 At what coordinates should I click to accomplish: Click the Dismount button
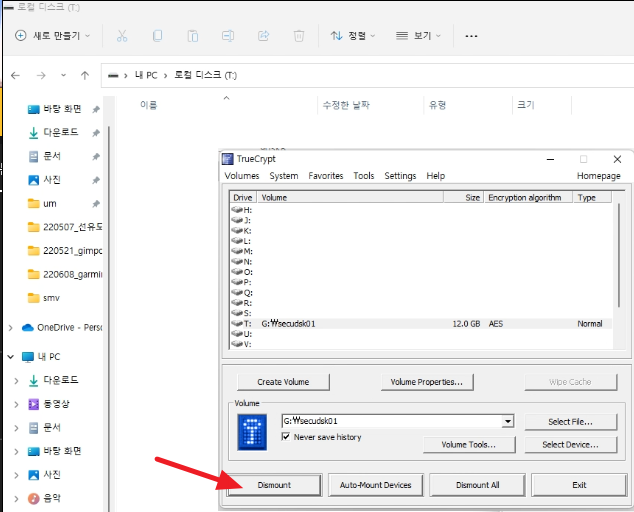pyautogui.click(x=274, y=485)
